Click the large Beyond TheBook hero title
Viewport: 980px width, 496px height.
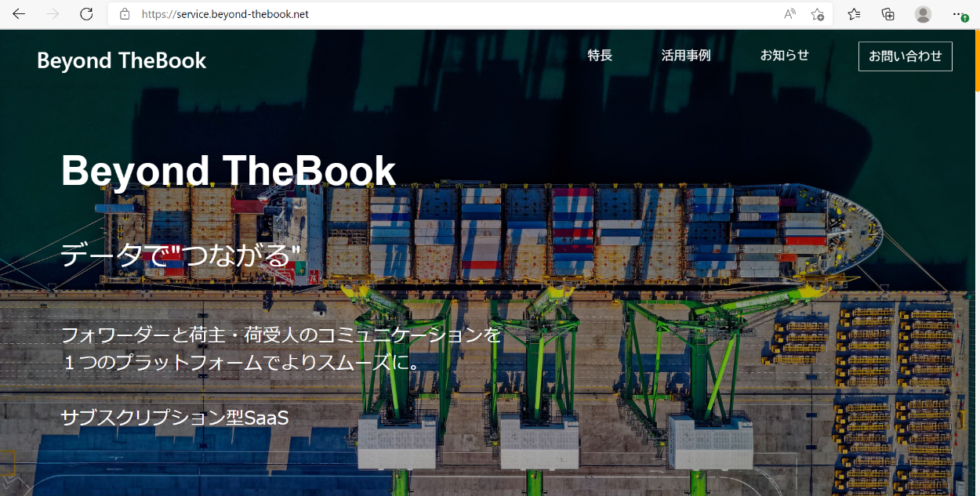[228, 171]
